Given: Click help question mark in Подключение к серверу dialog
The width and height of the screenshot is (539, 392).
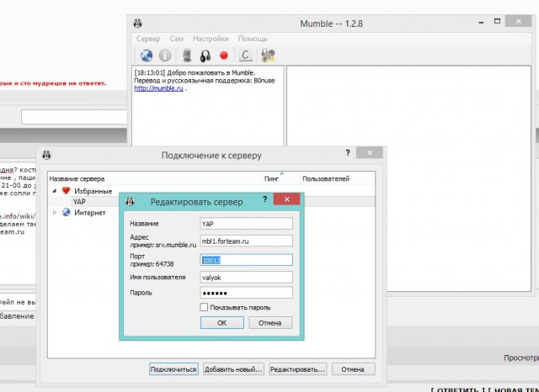Looking at the screenshot, I should (348, 153).
